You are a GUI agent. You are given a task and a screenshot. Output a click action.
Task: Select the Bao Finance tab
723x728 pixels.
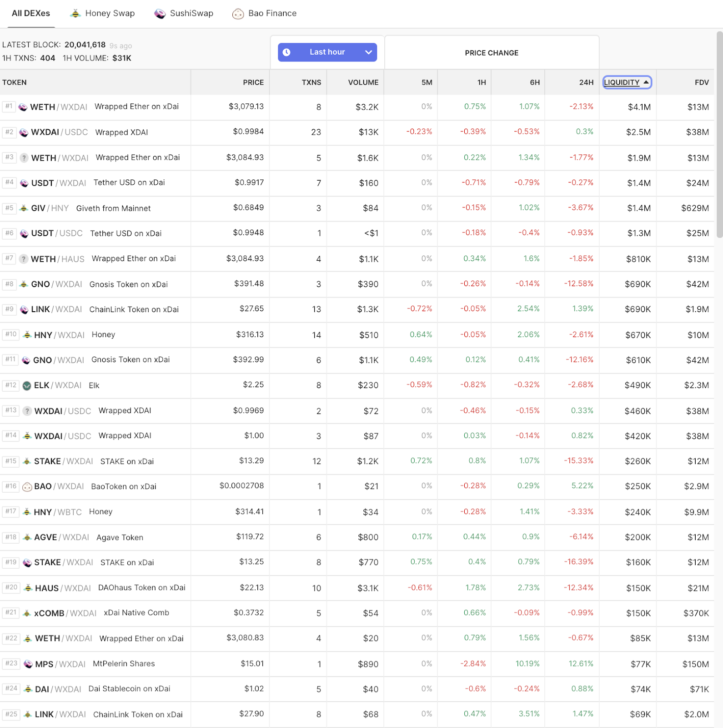pos(265,14)
